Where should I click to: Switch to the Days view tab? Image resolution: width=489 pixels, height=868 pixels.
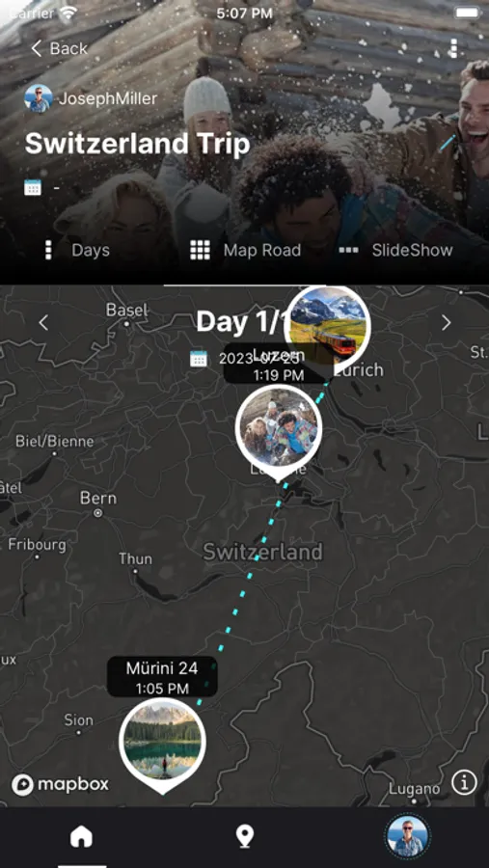(x=77, y=250)
